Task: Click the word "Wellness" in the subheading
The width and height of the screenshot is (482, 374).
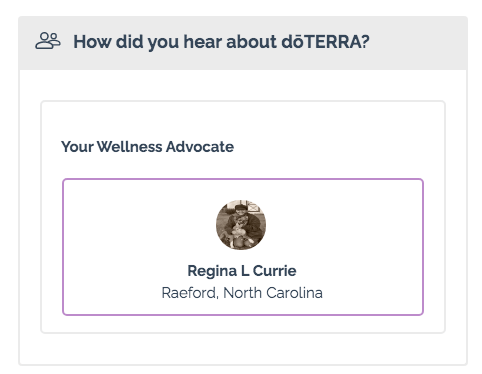Action: tap(130, 147)
